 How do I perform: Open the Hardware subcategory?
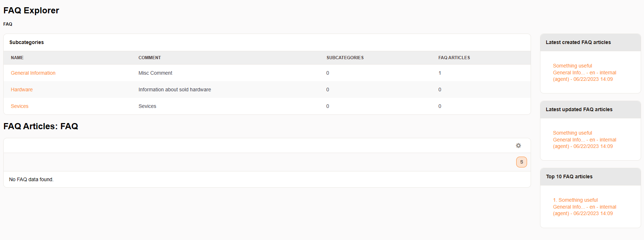[22, 90]
